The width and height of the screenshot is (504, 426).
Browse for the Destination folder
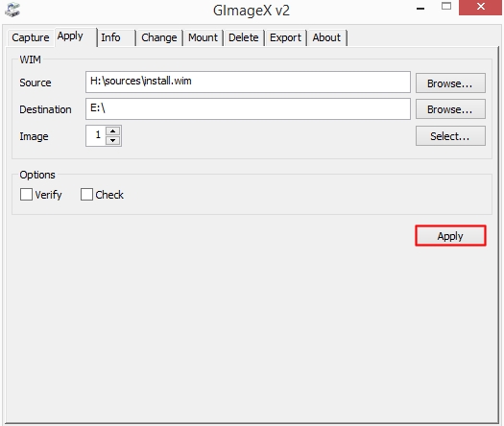click(x=450, y=109)
